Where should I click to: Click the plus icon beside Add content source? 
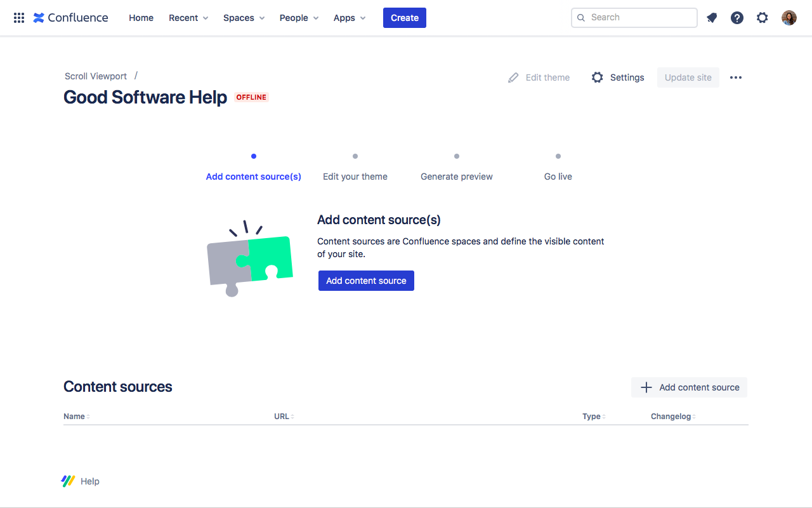646,387
